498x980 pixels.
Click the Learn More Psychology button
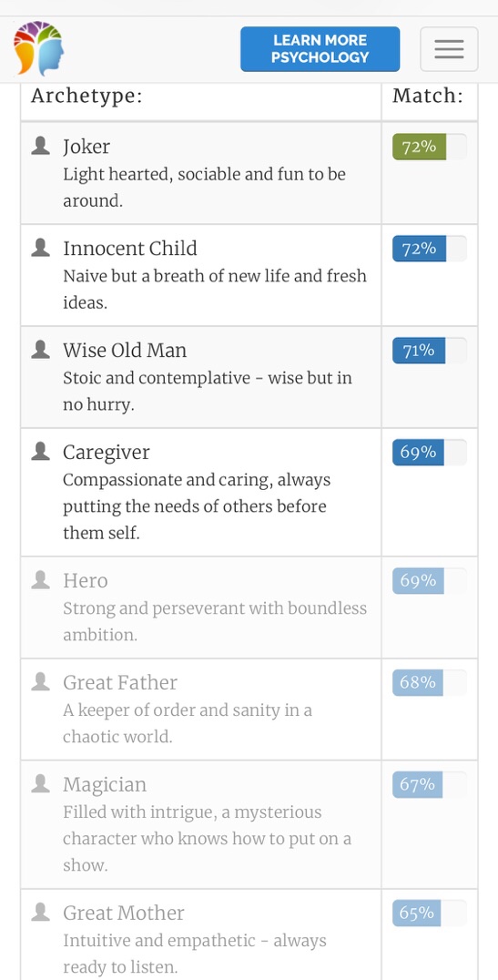tap(320, 49)
